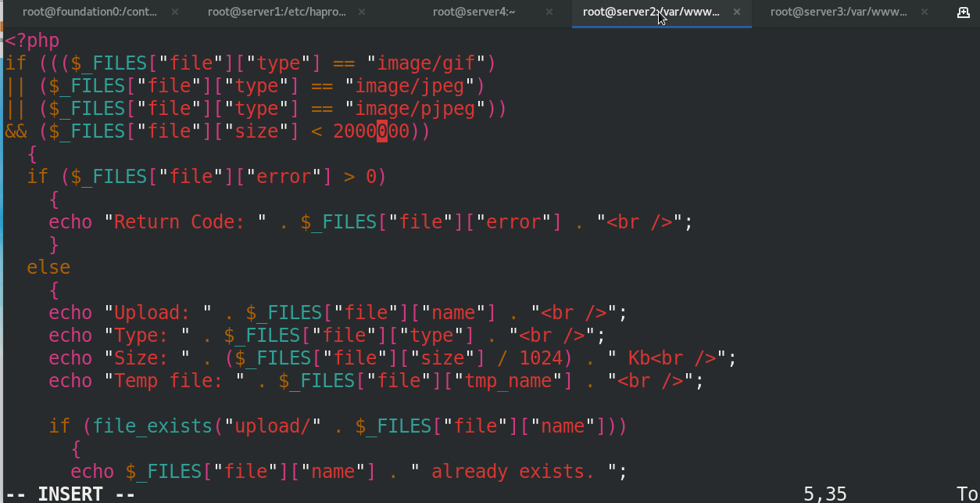Click the 5,35 cursor position indicator
This screenshot has height=503, width=980.
[x=825, y=494]
